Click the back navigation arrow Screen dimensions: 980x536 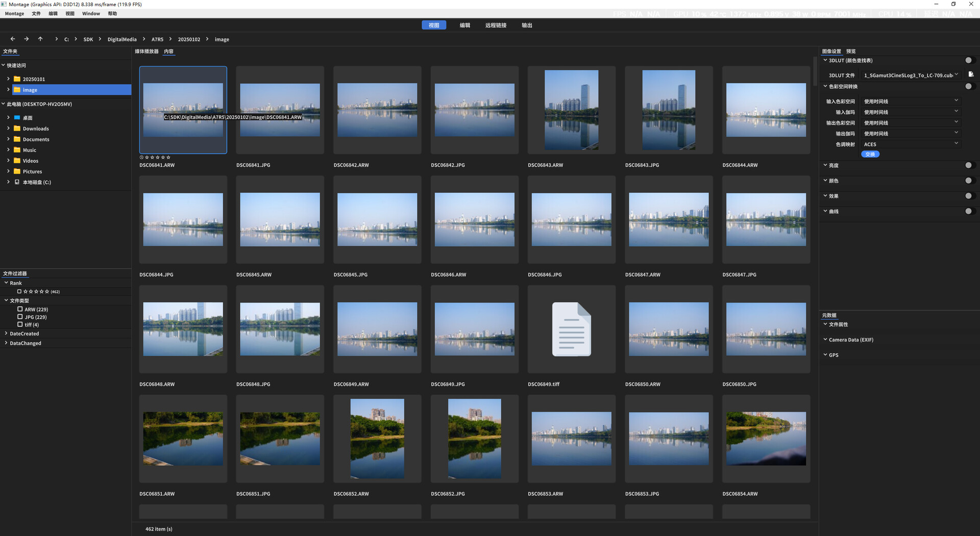click(x=12, y=39)
